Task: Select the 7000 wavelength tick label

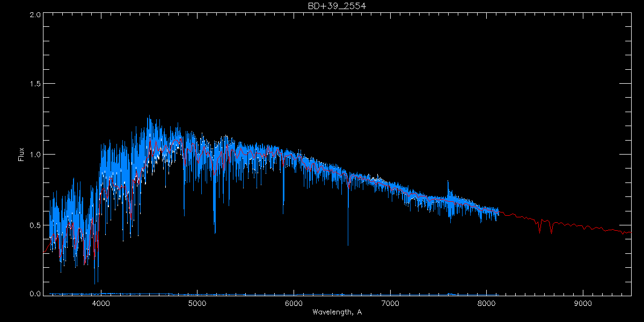Action: click(x=390, y=303)
